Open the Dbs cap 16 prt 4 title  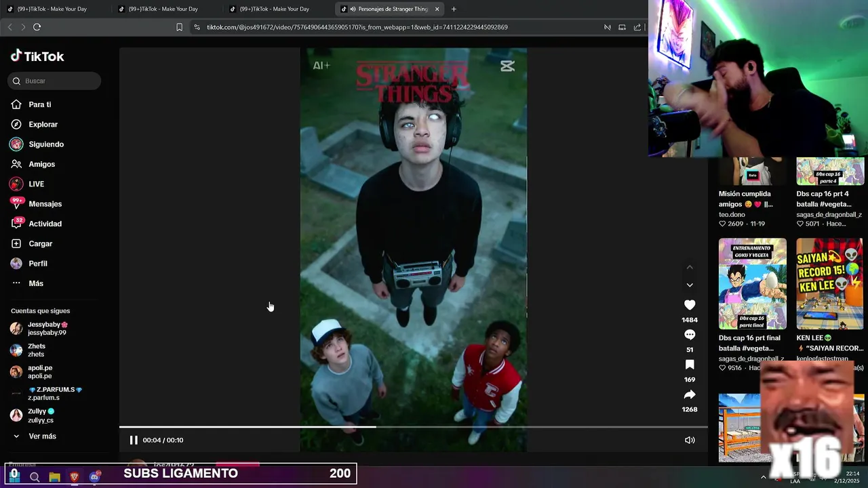825,199
